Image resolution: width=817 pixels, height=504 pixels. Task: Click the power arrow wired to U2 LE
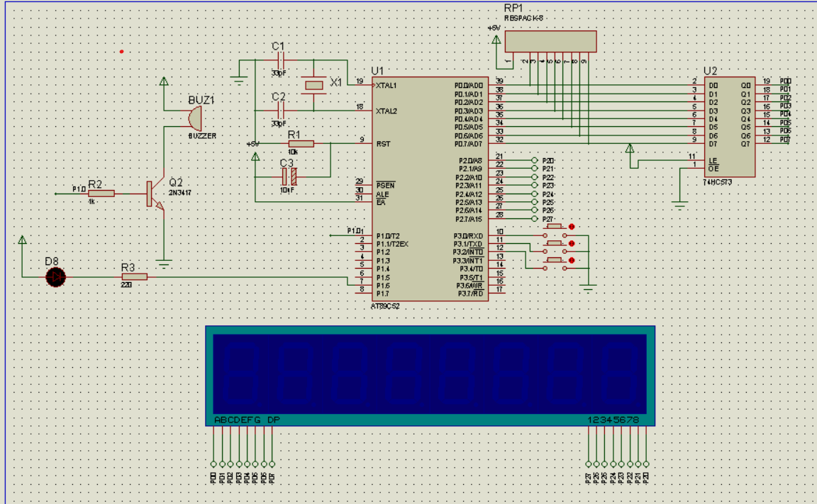click(630, 148)
